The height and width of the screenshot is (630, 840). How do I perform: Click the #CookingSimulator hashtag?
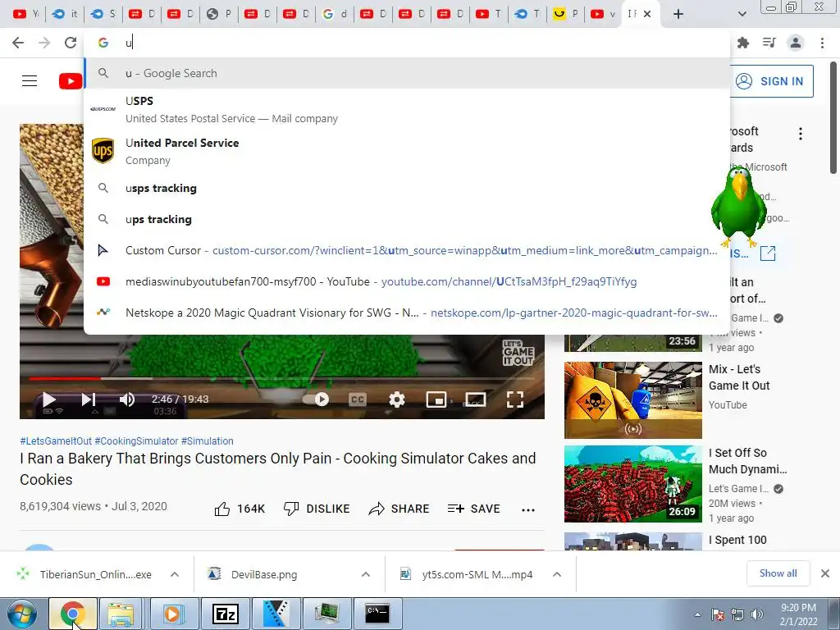point(136,441)
